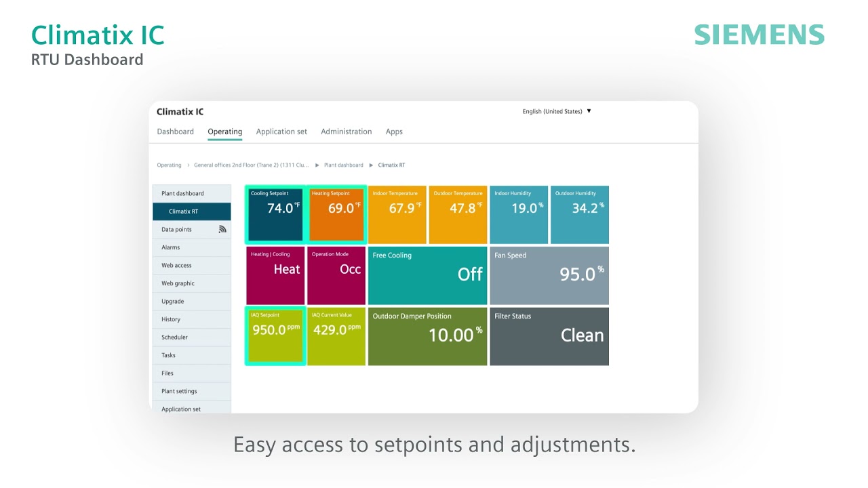This screenshot has width=868, height=488.
Task: Open Web graphic in the sidebar
Action: (x=192, y=283)
